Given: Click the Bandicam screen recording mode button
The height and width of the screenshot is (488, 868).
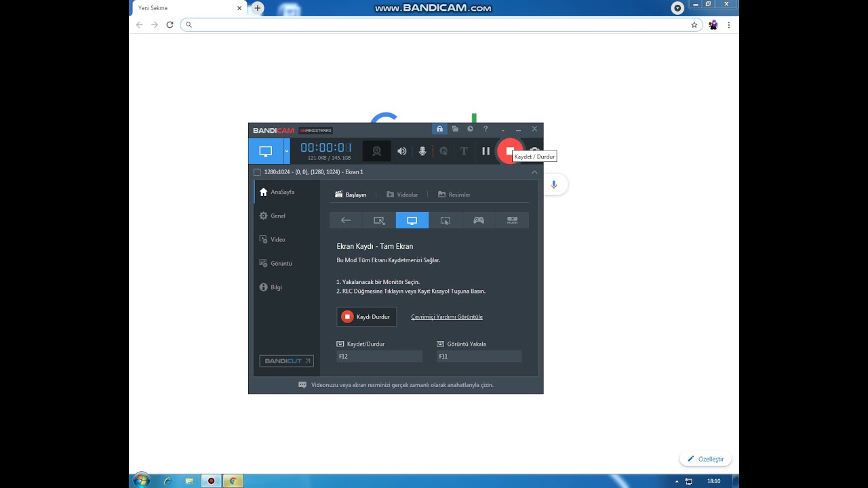Looking at the screenshot, I should 265,151.
